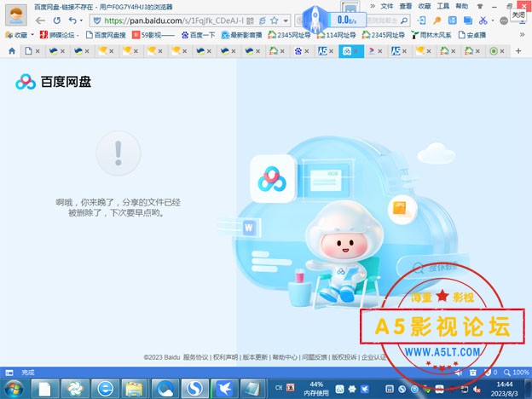Open the Sogou S browser in the taskbar
Viewport: 532px width, 399px height.
[x=194, y=389]
